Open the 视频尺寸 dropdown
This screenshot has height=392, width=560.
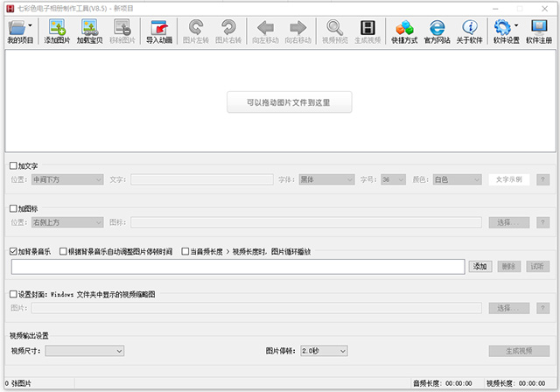(x=85, y=351)
